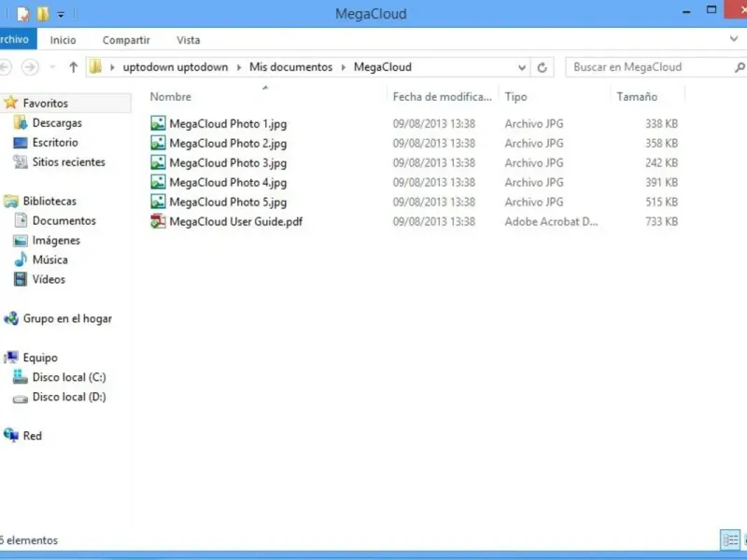Open Sitios recientes in navigation pane
This screenshot has height=560, width=747.
pos(68,161)
